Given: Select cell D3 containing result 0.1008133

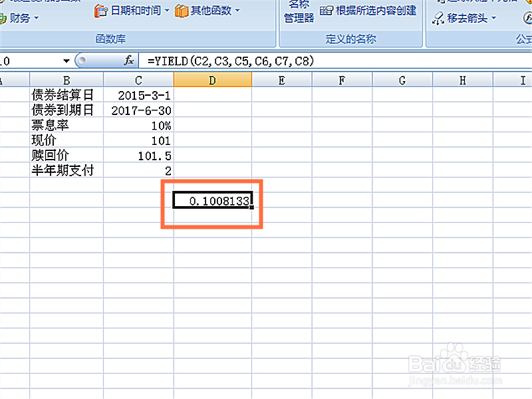Looking at the screenshot, I should tap(212, 200).
